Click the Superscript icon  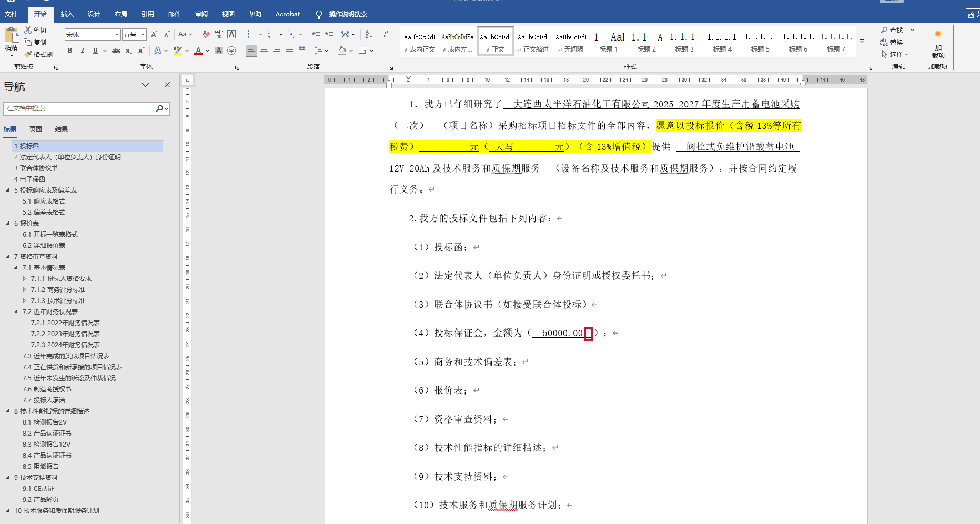tap(142, 51)
